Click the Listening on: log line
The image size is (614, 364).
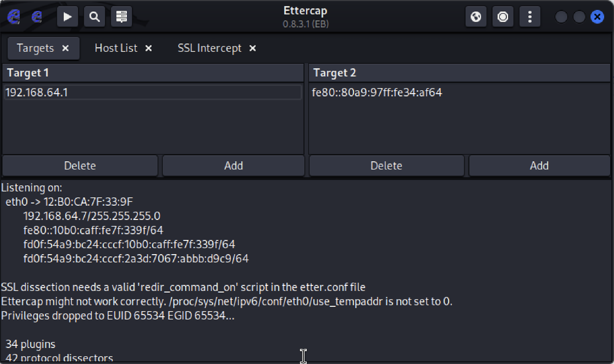click(x=32, y=188)
